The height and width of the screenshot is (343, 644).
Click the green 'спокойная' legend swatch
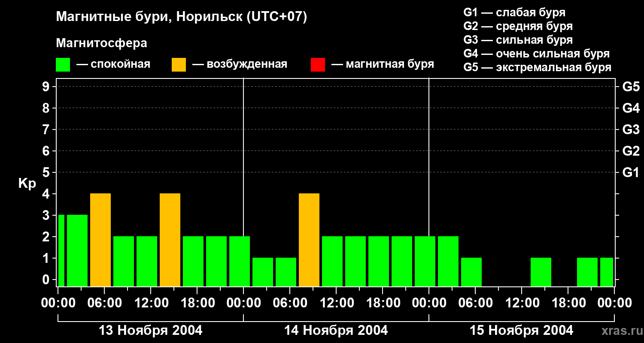(63, 65)
